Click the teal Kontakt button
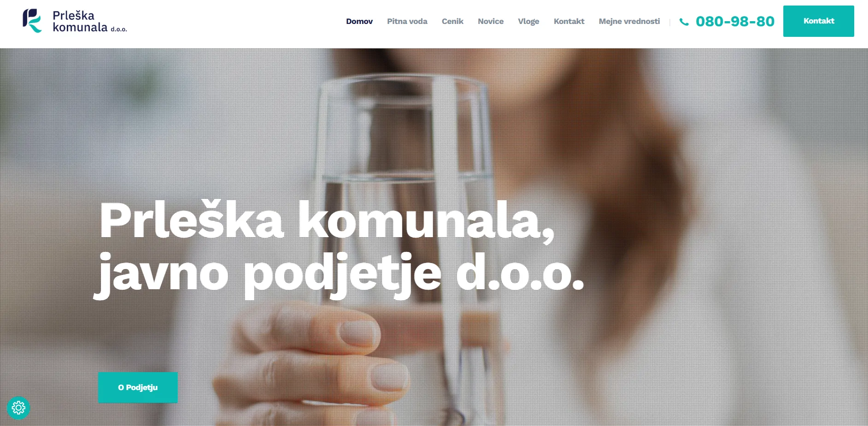868x426 pixels. tap(819, 21)
